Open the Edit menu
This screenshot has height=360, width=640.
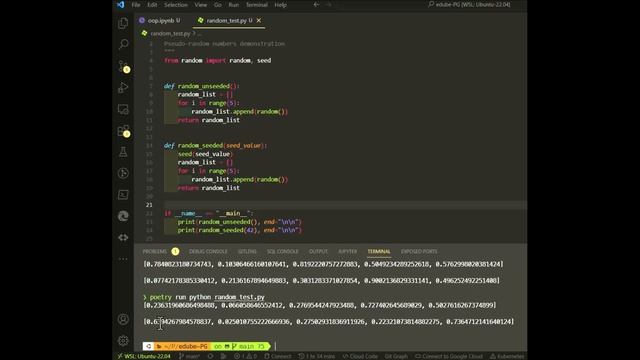coord(152,5)
